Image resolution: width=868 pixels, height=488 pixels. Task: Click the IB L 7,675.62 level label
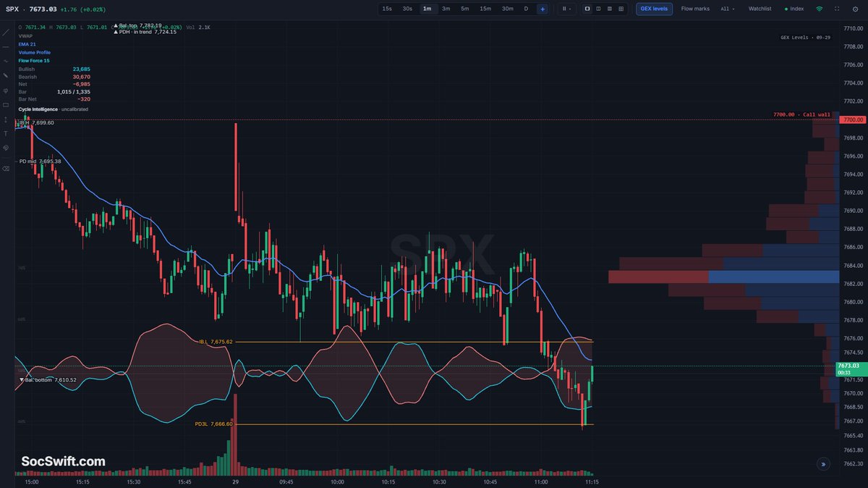click(x=216, y=341)
